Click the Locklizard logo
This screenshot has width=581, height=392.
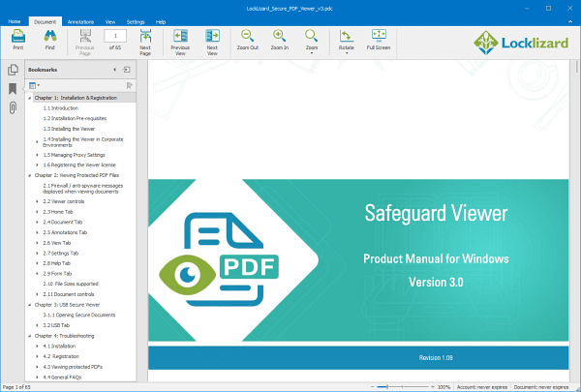tap(521, 43)
